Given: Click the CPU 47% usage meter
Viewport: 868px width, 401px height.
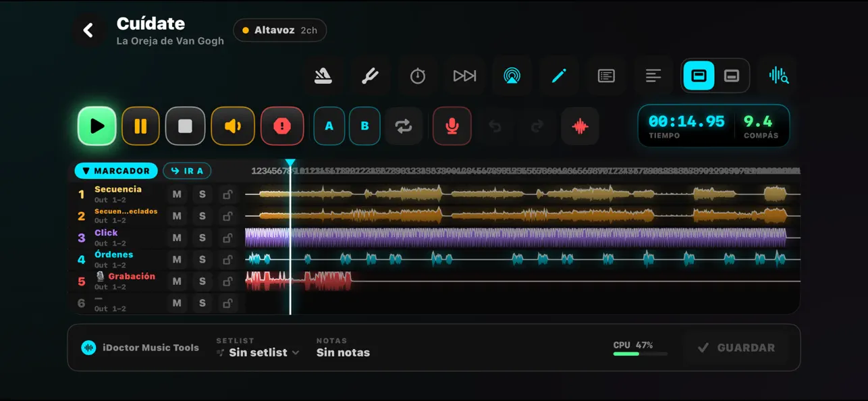Looking at the screenshot, I should [640, 348].
